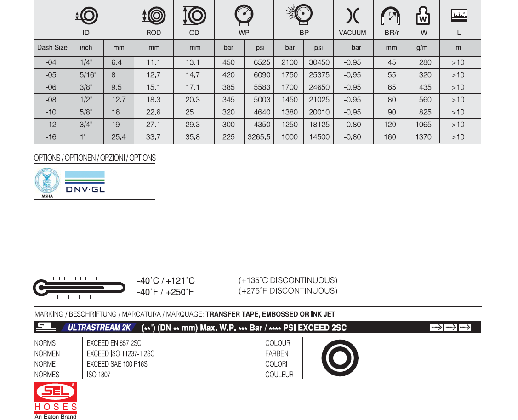
Task: Click the bend radius BR/r icon
Action: coord(390,17)
